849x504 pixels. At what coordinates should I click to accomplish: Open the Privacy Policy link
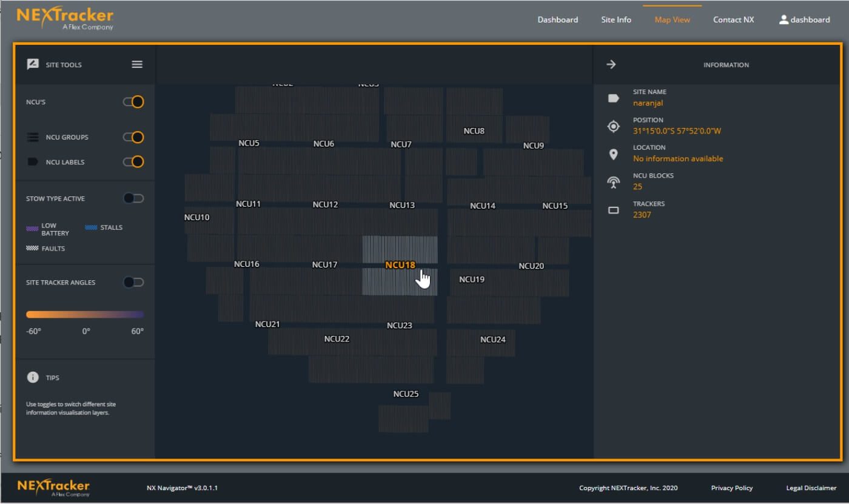[x=732, y=488]
